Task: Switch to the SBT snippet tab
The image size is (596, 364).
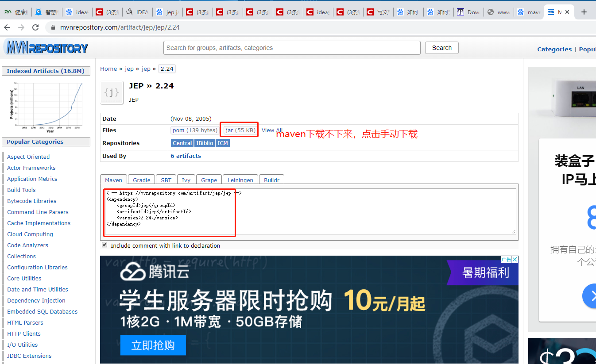Action: tap(166, 180)
